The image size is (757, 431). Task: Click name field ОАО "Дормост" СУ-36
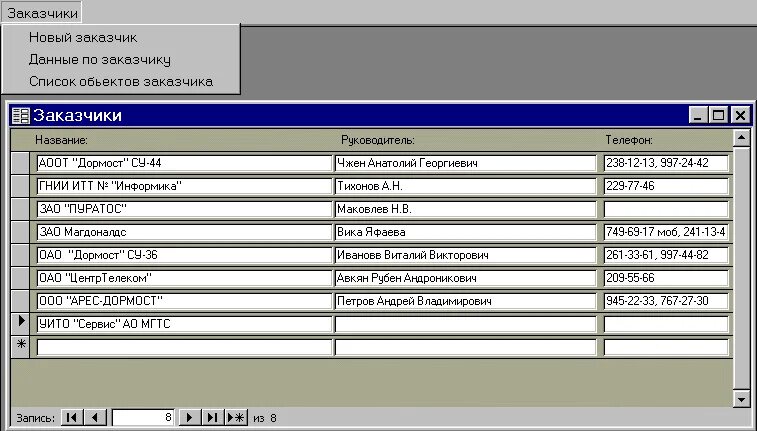click(x=184, y=255)
